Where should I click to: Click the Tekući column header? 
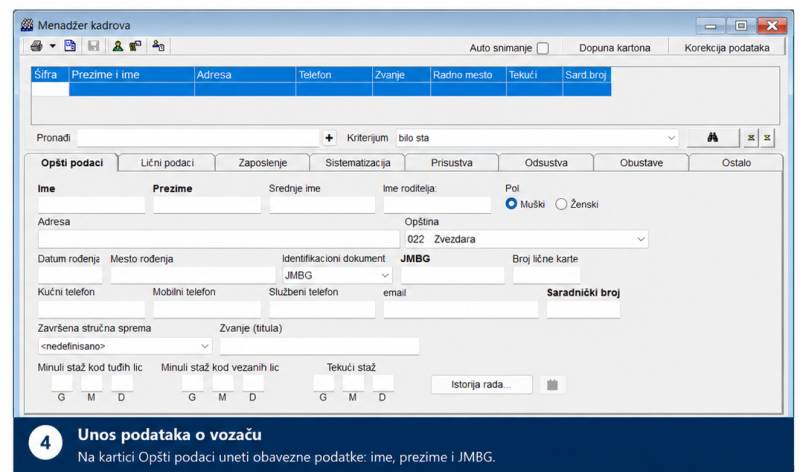point(534,75)
